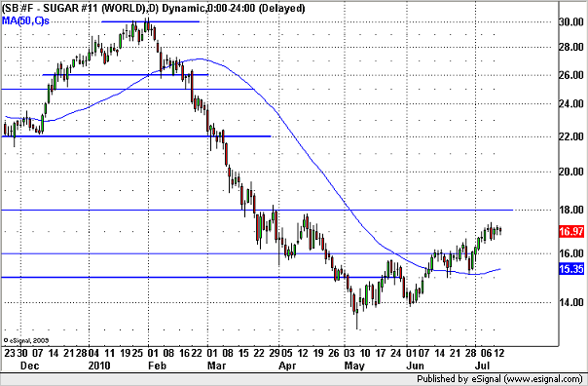Click the Apr month label
The width and height of the screenshot is (588, 386).
[287, 366]
